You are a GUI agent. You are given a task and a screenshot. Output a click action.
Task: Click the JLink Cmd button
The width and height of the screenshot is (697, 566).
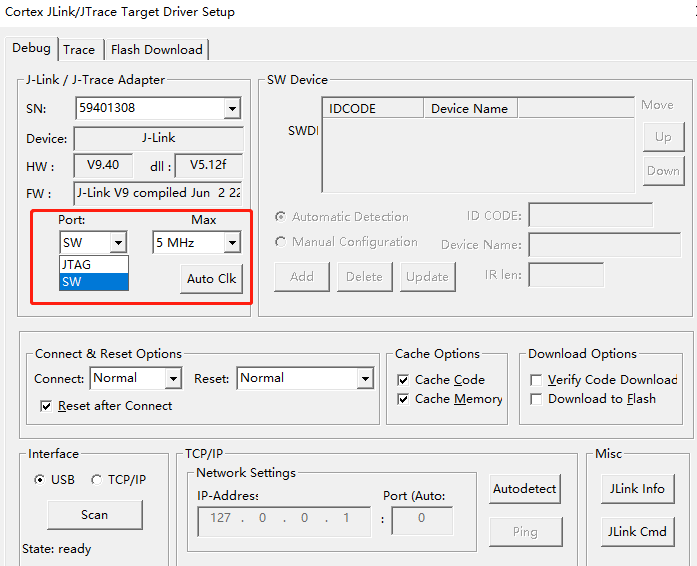[x=637, y=532]
